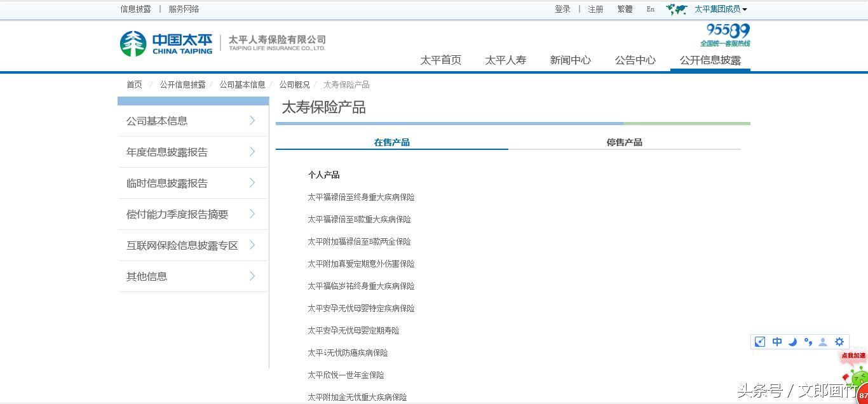868x404 pixels.
Task: Click 登录 to log in
Action: (562, 9)
